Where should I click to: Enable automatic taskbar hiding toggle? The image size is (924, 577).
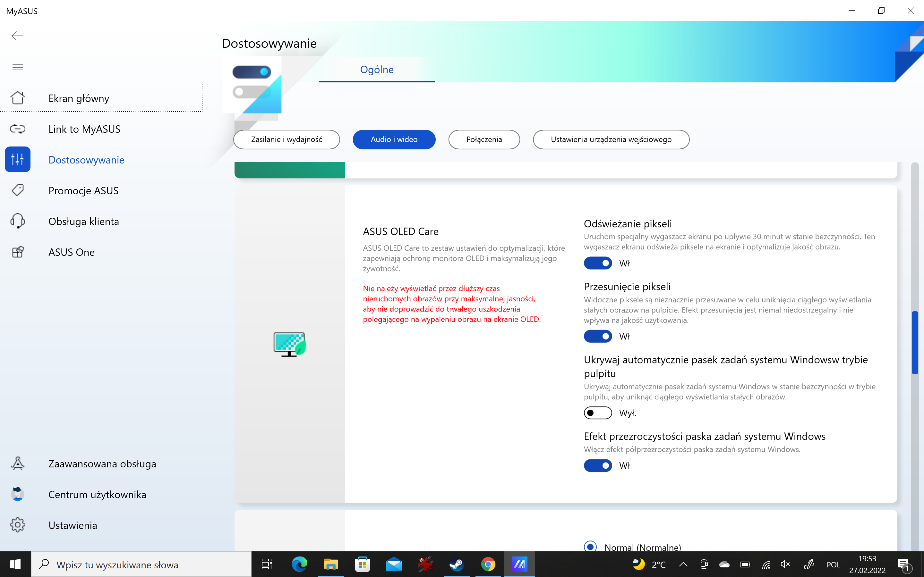597,413
